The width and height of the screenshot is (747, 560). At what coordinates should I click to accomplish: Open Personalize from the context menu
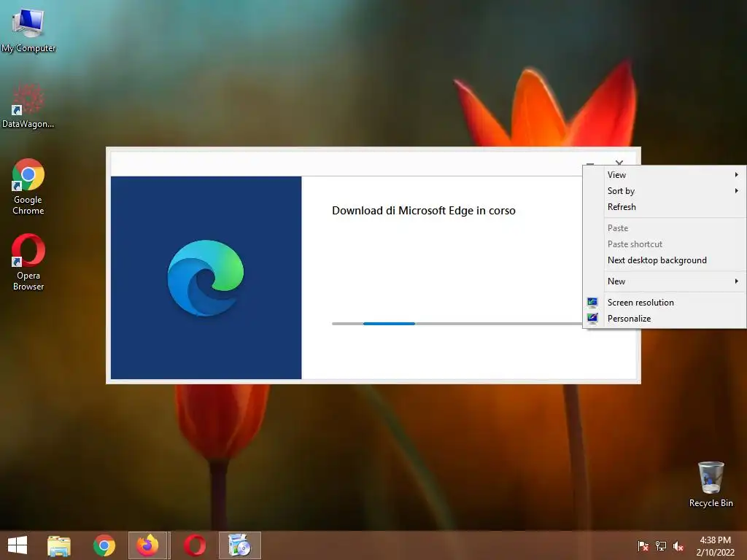[x=664, y=319]
